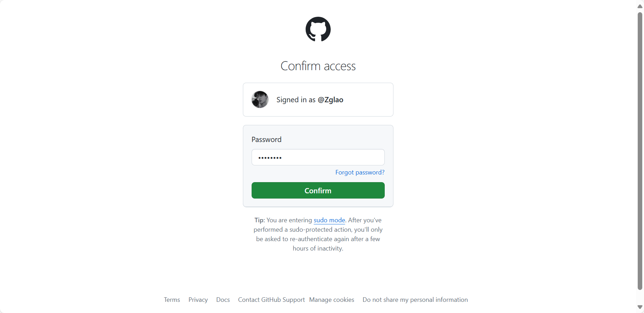Click the Tip paragraph text
Viewport: 644px width, 313px height.
(318, 234)
